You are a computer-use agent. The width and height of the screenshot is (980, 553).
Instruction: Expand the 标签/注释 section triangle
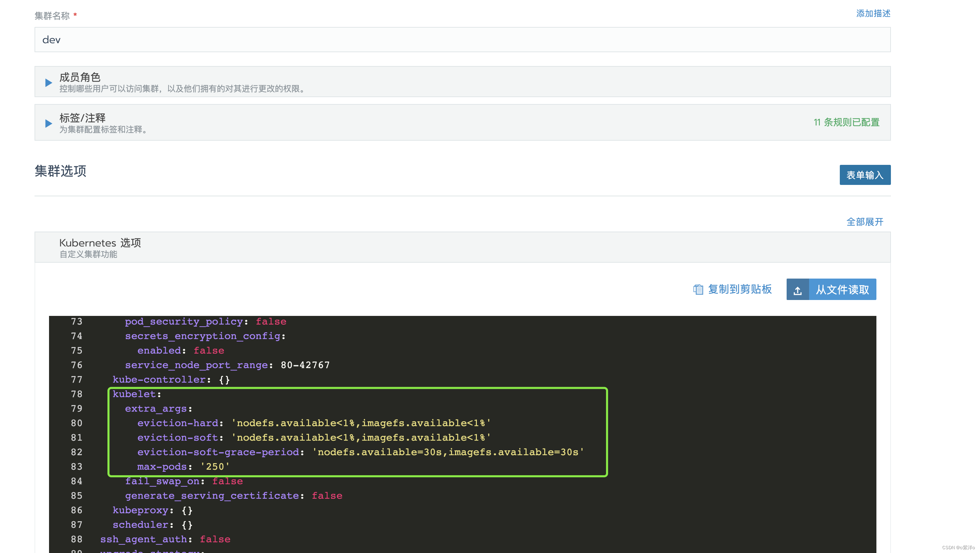pyautogui.click(x=48, y=123)
